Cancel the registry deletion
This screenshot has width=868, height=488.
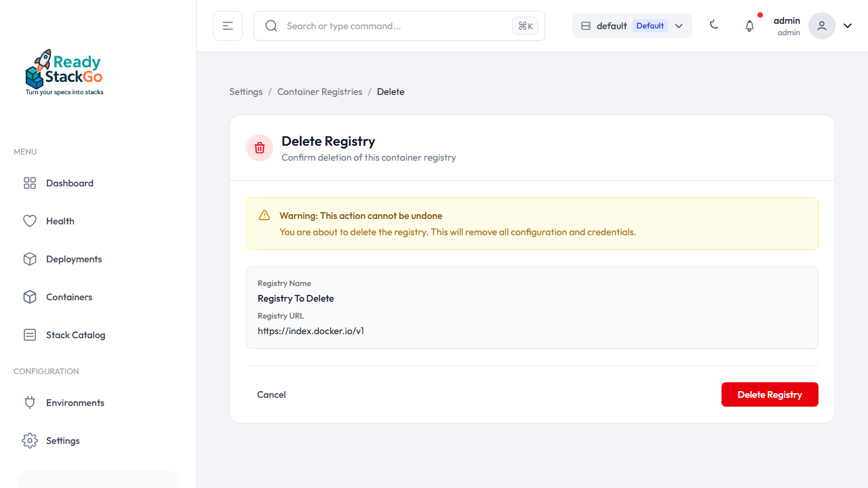coord(271,394)
